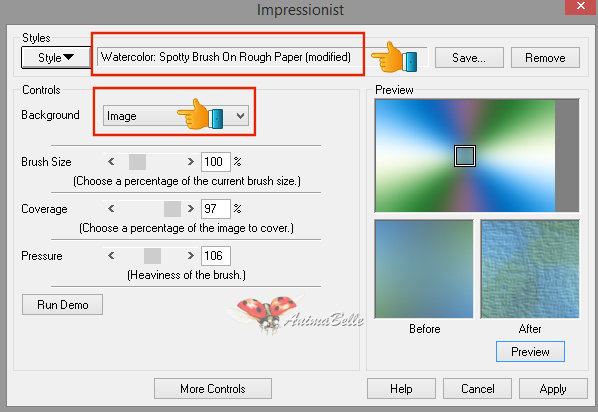598x412 pixels.
Task: Open the Style dropdown button
Action: tap(56, 58)
